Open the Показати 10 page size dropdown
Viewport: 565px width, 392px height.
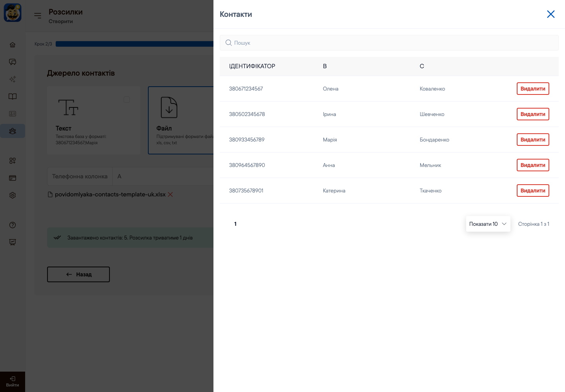tap(488, 224)
